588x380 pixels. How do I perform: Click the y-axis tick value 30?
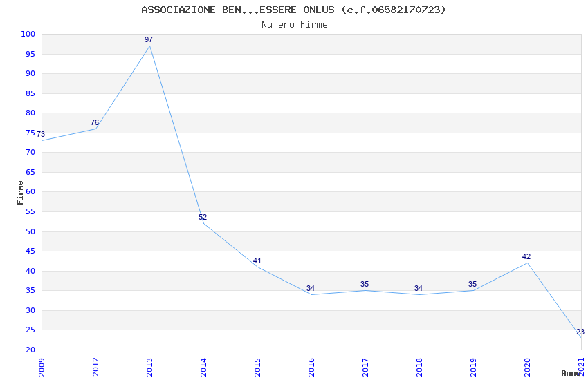[30, 310]
